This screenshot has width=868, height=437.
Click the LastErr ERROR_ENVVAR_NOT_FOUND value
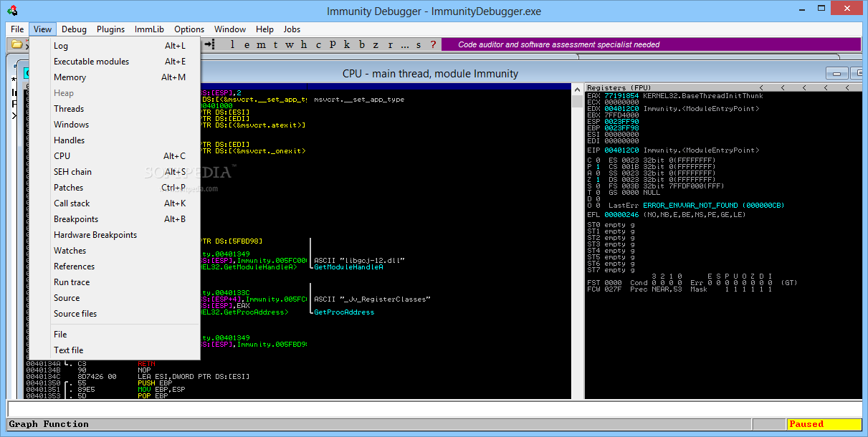point(714,206)
